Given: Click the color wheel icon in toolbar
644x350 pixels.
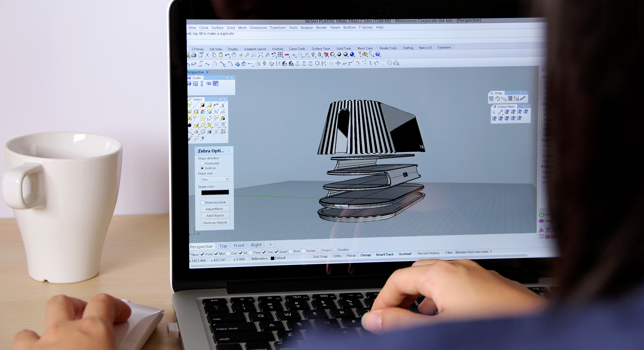Looking at the screenshot, I should [x=333, y=54].
